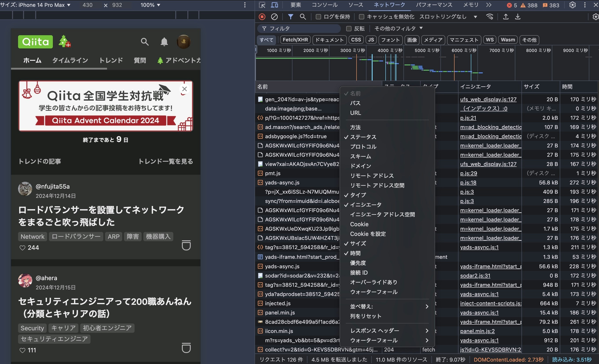Open DevTools settings gear
599x364 pixels.
point(573,5)
